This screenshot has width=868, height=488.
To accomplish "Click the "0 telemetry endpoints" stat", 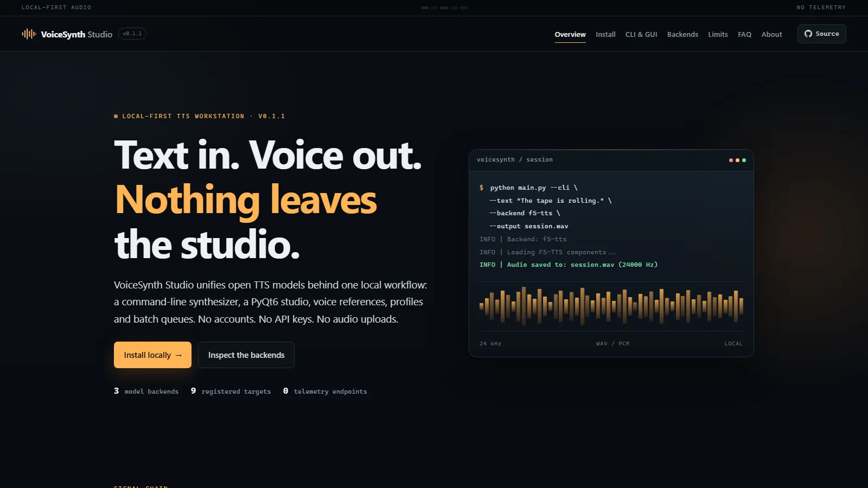I will pos(325,391).
